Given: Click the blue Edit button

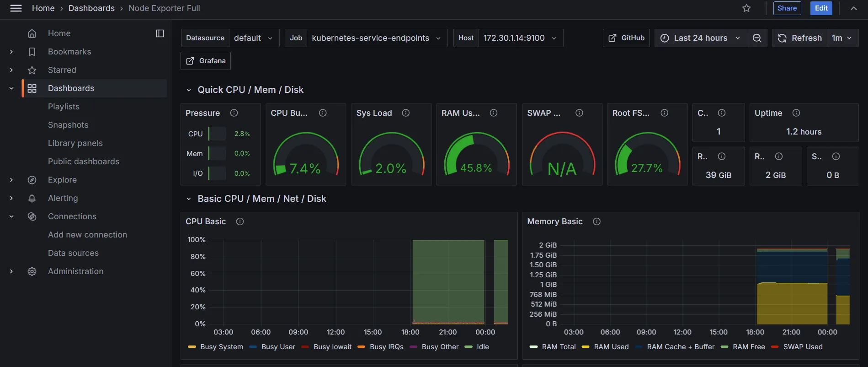Looking at the screenshot, I should pos(821,8).
